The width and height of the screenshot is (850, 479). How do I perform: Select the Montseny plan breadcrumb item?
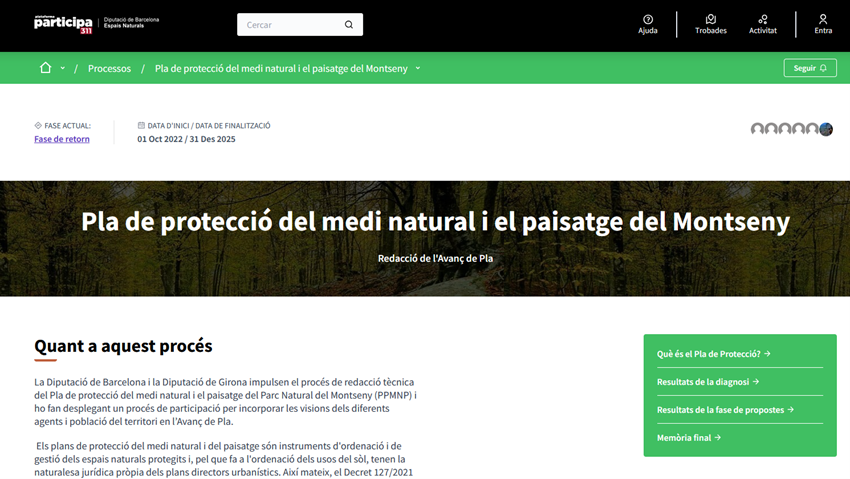click(281, 69)
